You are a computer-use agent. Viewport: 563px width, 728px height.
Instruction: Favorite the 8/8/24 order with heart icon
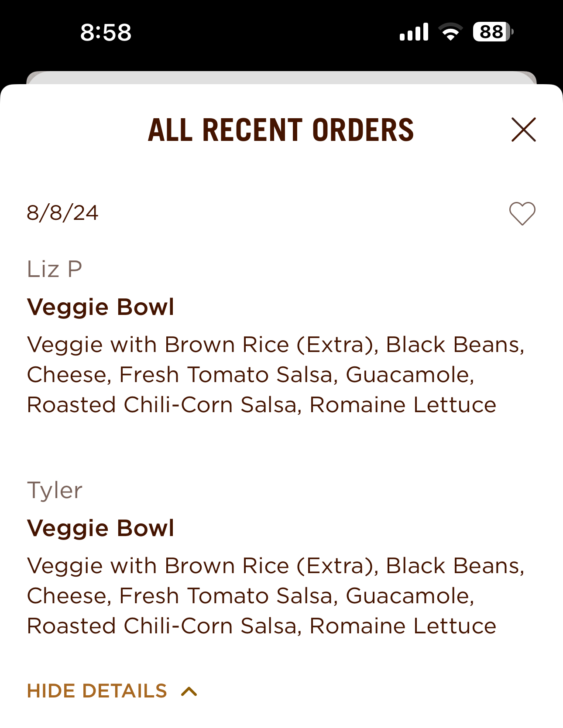point(522,214)
